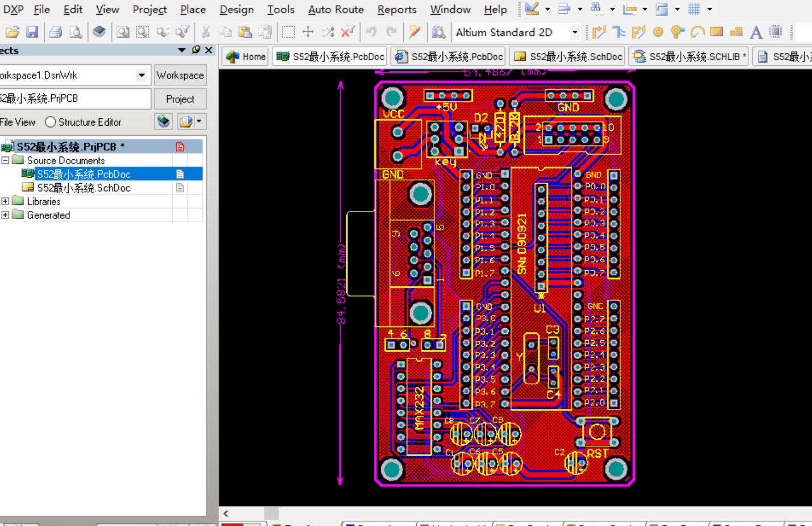The width and height of the screenshot is (812, 526).
Task: Open the Alignment tools dropdown arrow
Action: [580, 9]
